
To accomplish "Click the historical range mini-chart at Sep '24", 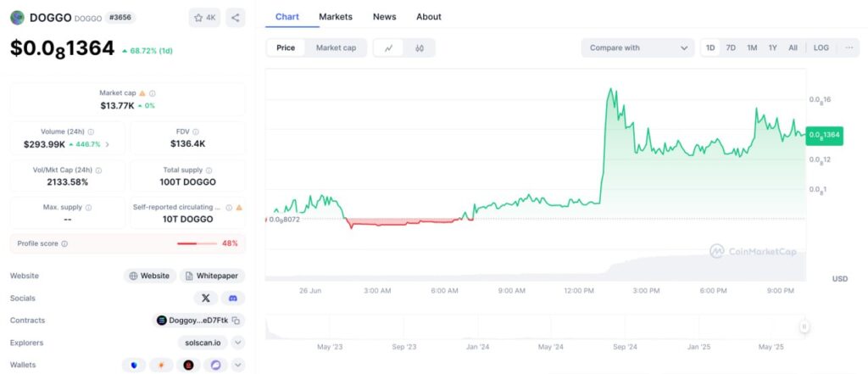I will tap(625, 327).
